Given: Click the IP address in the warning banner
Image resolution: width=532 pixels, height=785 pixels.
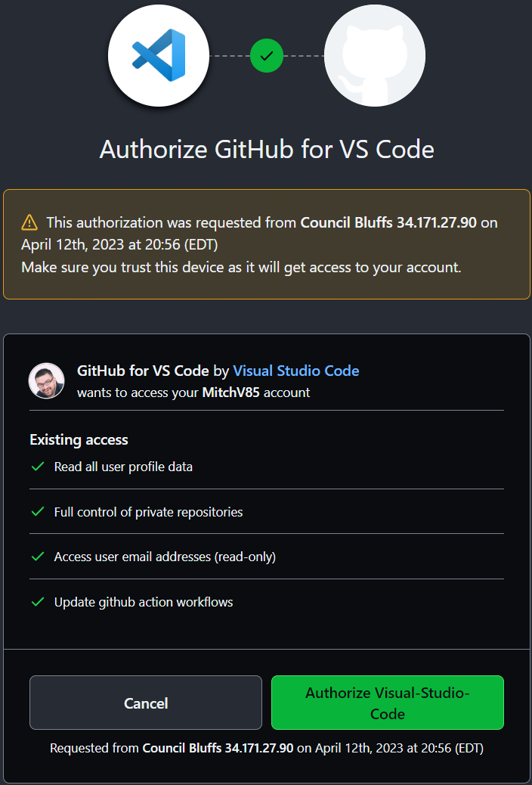Looking at the screenshot, I should pos(438,222).
